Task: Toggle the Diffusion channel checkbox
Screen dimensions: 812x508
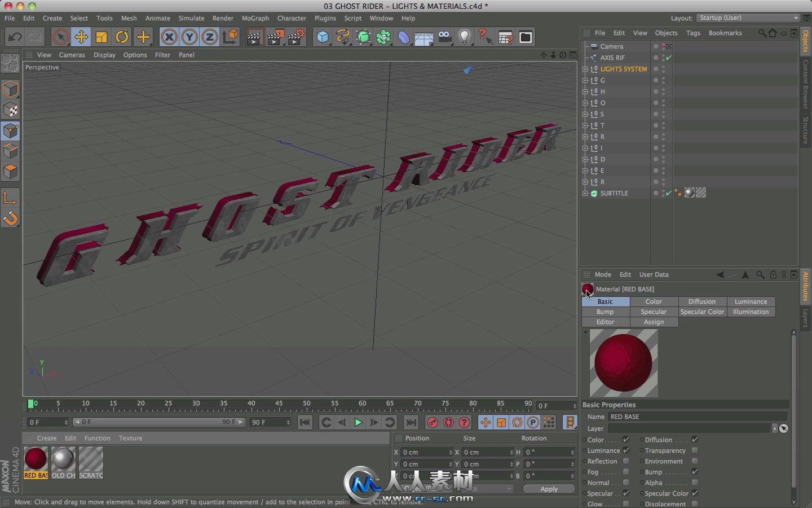Action: [695, 440]
